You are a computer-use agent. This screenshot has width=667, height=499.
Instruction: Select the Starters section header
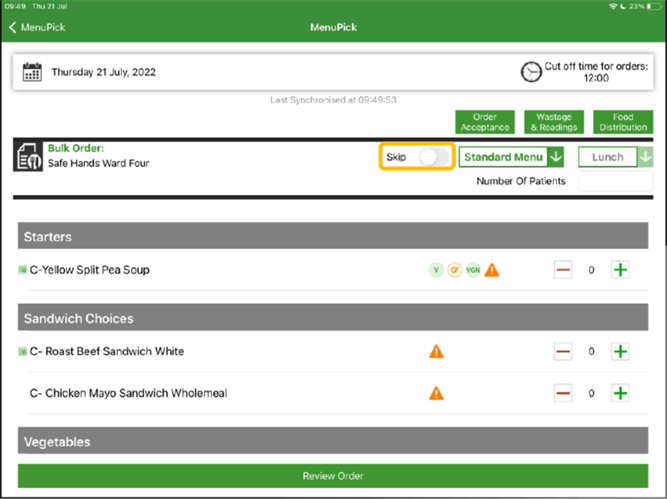pos(333,236)
